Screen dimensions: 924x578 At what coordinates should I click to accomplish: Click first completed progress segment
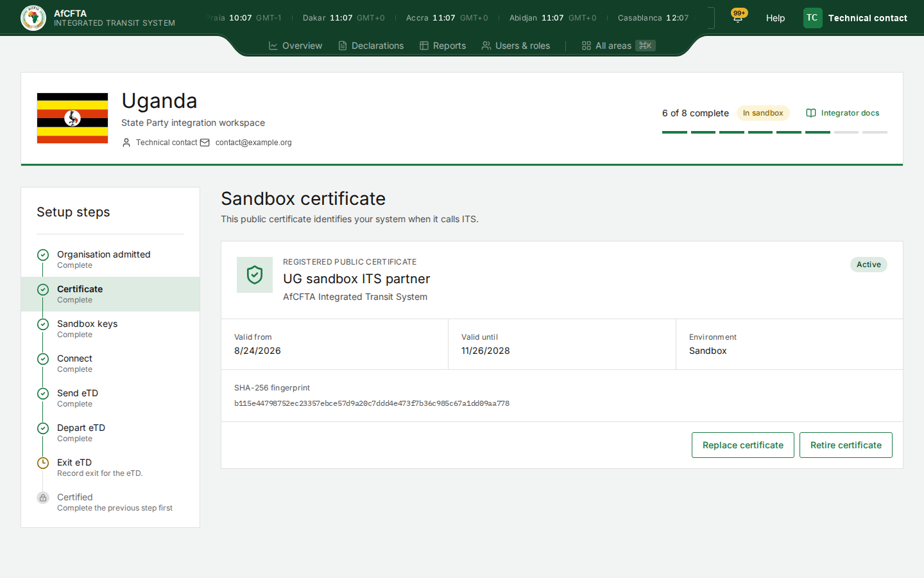674,132
